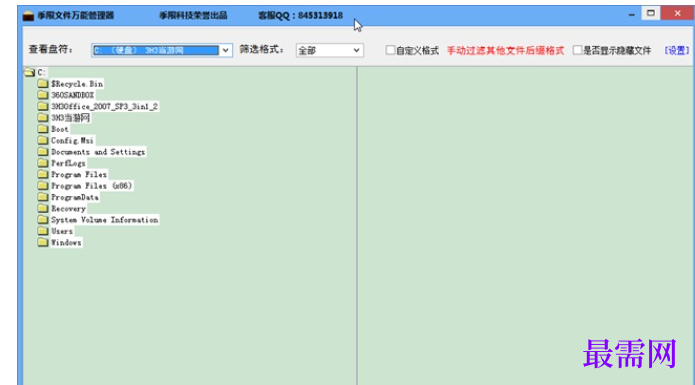The width and height of the screenshot is (695, 385).
Task: Minimize the file manager window
Action: [631, 14]
